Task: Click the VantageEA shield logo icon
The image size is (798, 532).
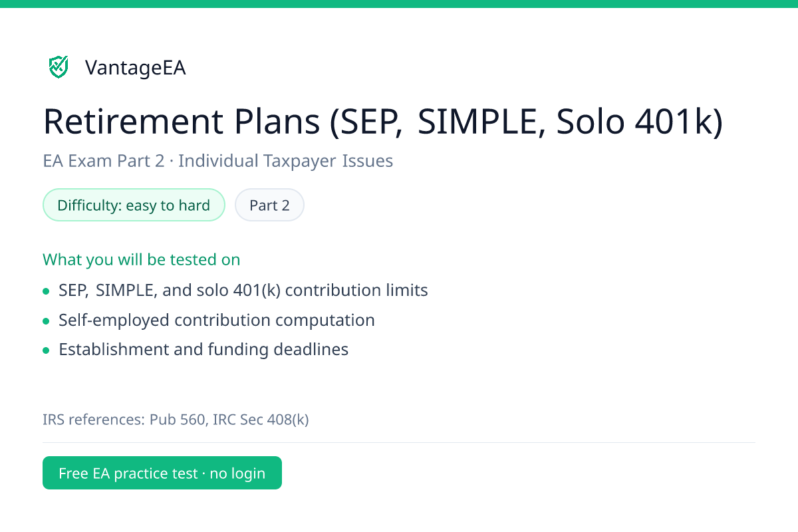Action: (x=59, y=66)
